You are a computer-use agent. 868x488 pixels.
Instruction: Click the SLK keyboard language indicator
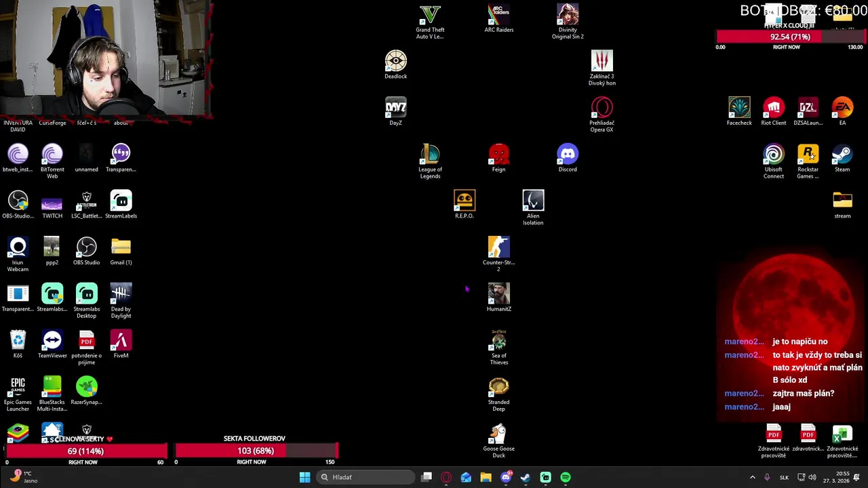click(784, 477)
